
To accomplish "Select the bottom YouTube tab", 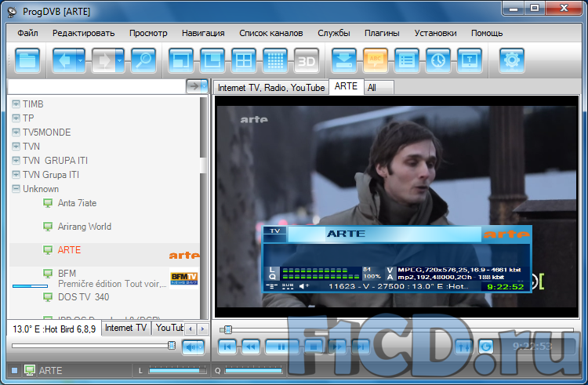I will (x=169, y=328).
